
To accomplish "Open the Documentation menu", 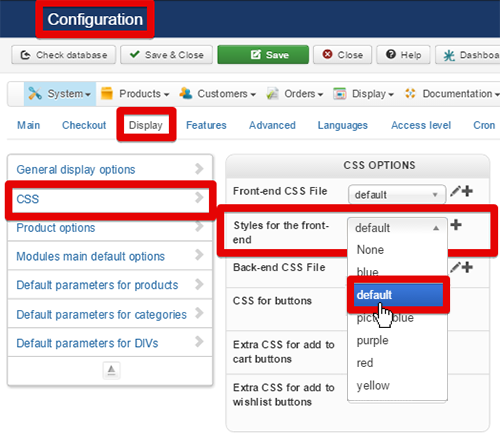I will [x=452, y=94].
